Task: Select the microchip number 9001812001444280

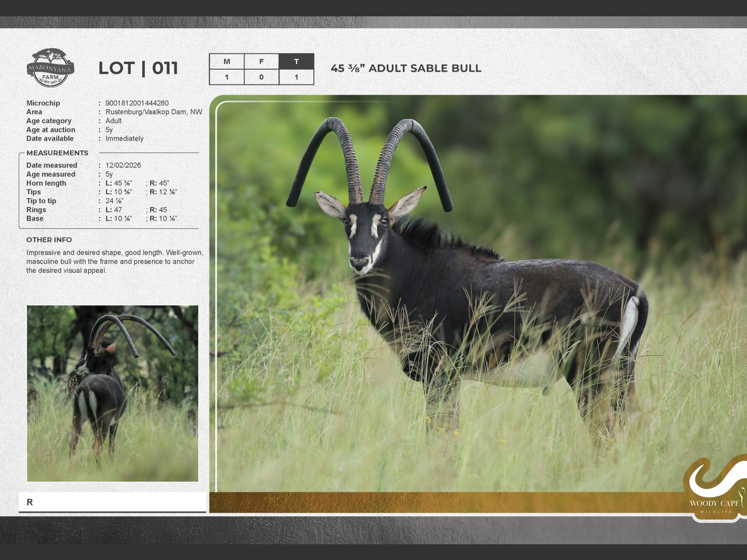Action: (137, 103)
